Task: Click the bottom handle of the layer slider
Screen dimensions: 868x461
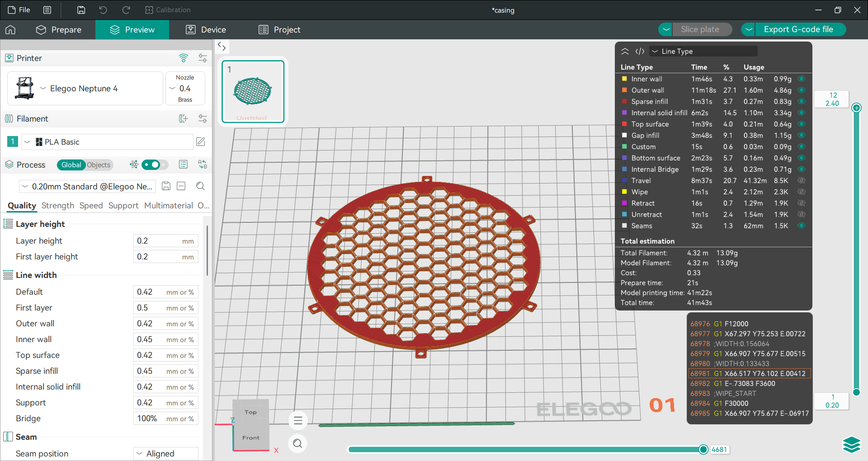Action: click(856, 392)
